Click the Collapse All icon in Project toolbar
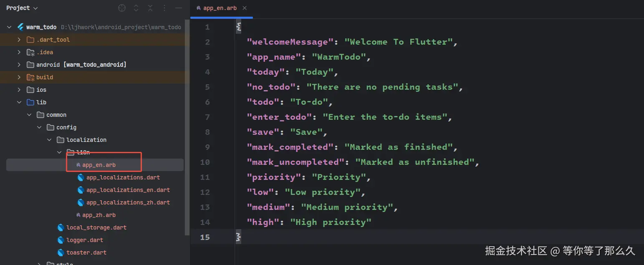 [x=150, y=8]
